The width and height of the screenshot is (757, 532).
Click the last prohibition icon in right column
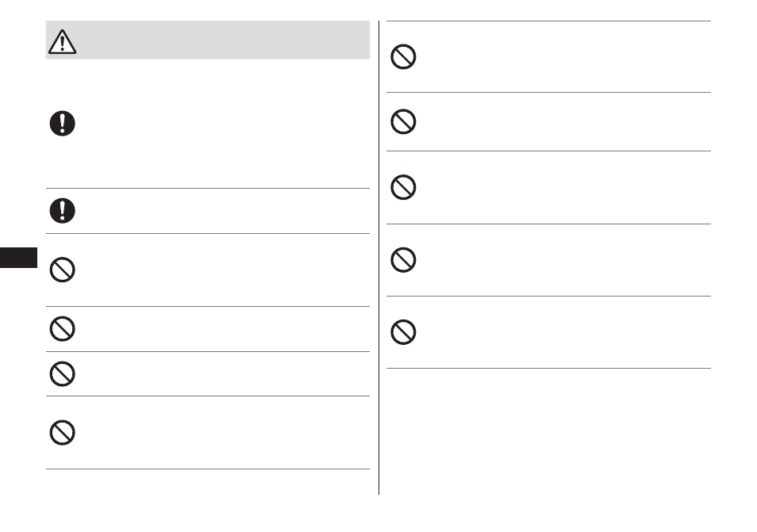coord(403,332)
